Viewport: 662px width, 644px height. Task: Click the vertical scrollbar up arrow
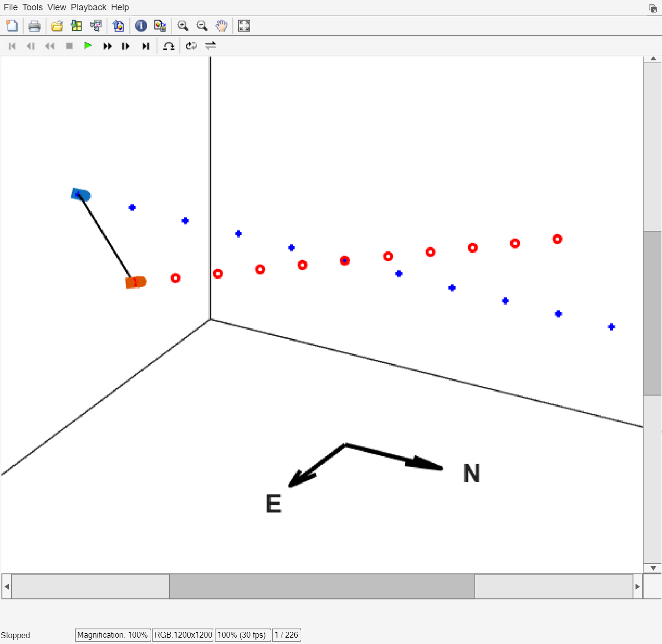click(653, 59)
